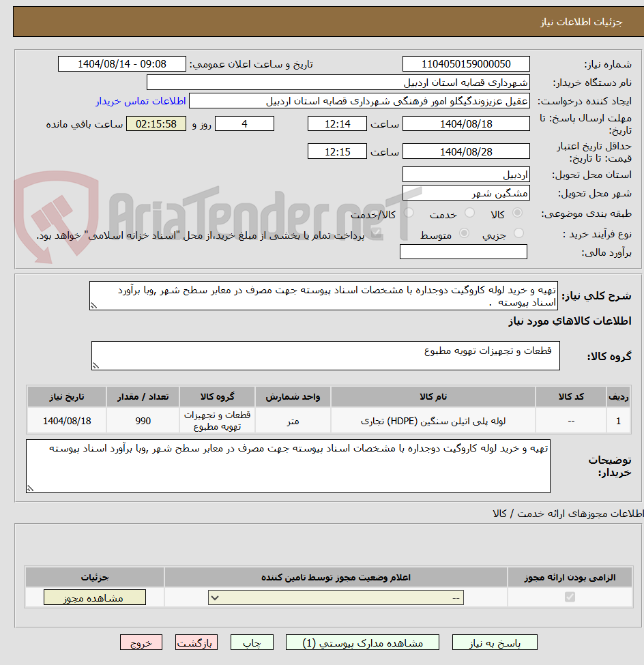This screenshot has width=644, height=665.
Task: Click the نام کالا column header
Action: 433,396
